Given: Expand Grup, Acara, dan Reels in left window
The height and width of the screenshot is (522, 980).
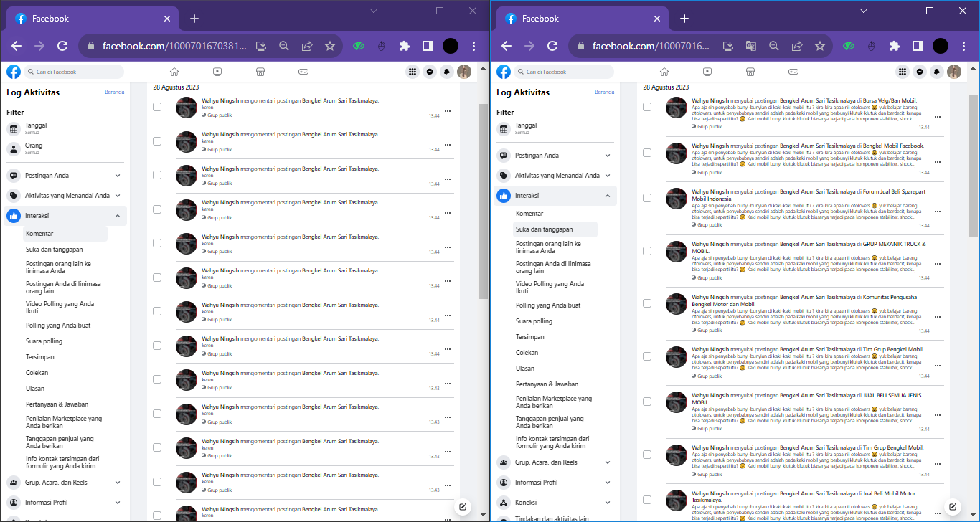Looking at the screenshot, I should pos(65,483).
